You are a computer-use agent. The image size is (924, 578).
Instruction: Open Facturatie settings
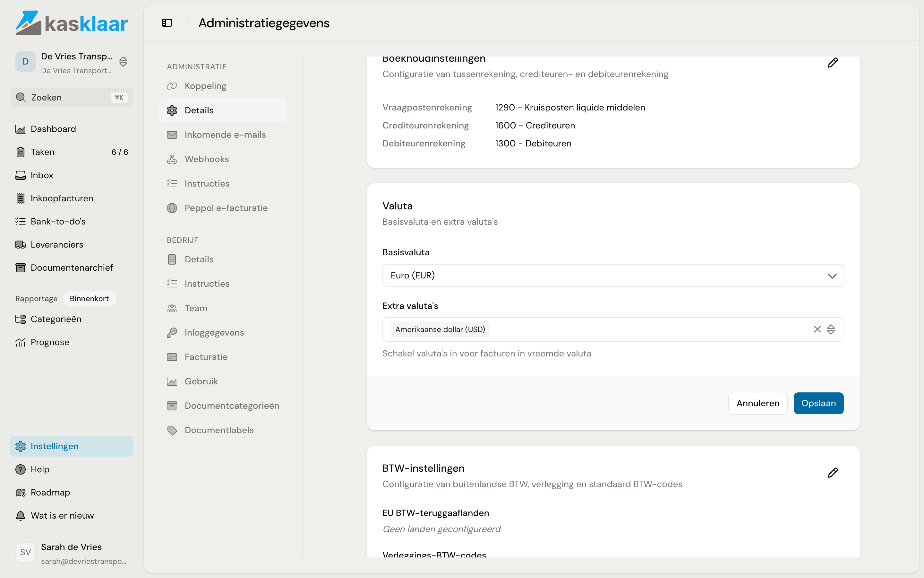click(223, 357)
